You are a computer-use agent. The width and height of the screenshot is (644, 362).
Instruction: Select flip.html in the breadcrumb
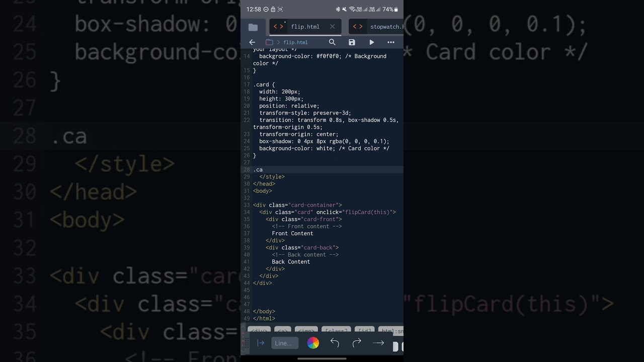click(x=295, y=42)
